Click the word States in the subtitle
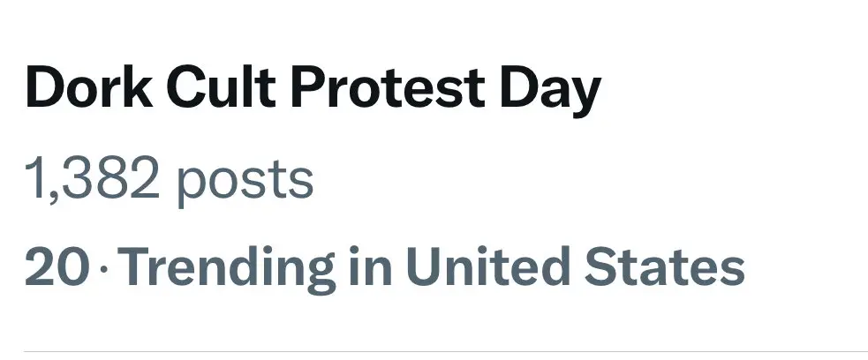Viewport: 868px width, 360px height. tap(674, 267)
